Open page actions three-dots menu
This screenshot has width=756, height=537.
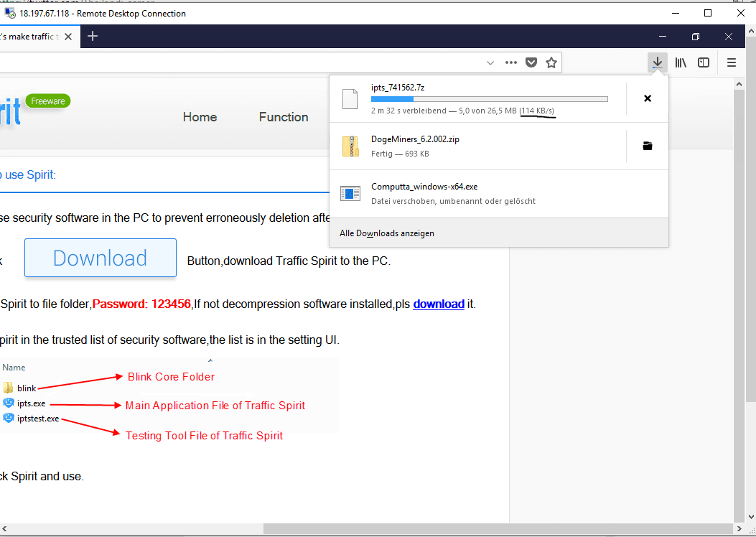click(511, 62)
